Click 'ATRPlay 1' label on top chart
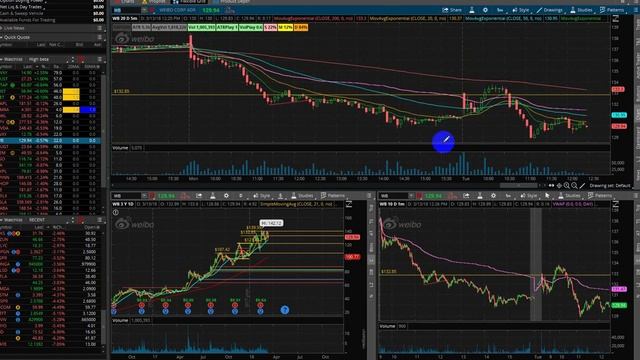The width and height of the screenshot is (640, 360). coord(227,27)
